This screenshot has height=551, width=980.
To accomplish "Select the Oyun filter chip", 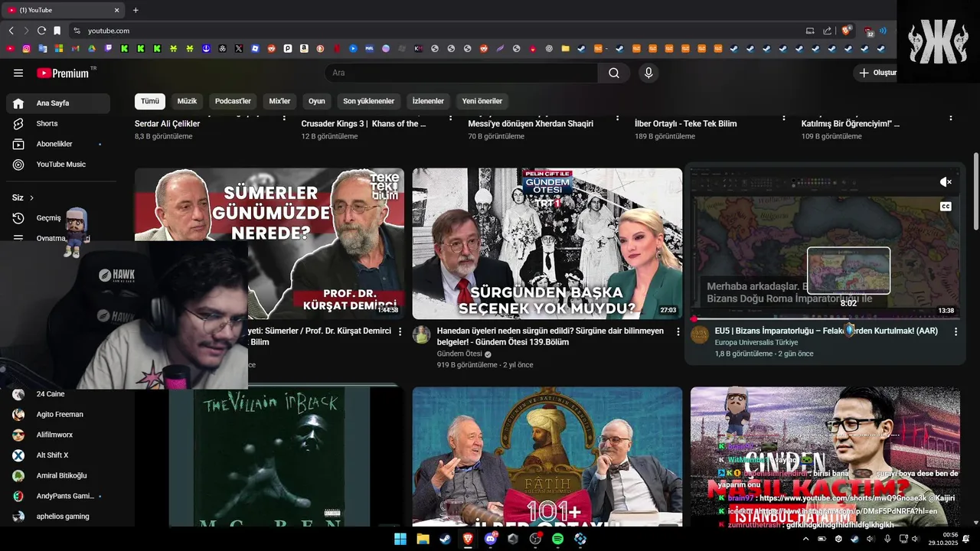I will (x=317, y=101).
